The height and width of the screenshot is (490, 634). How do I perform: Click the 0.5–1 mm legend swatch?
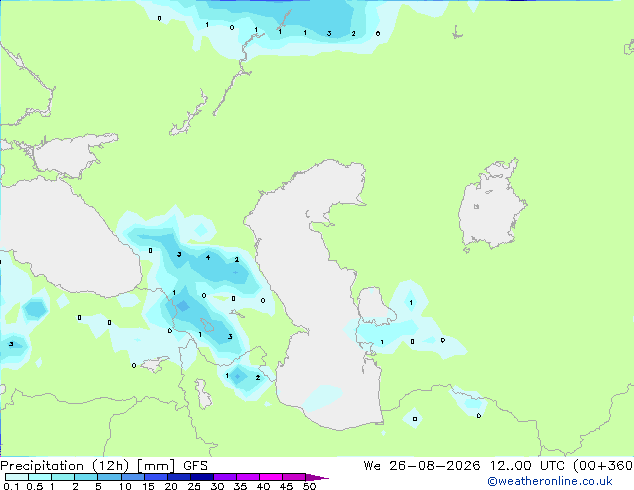[40, 477]
